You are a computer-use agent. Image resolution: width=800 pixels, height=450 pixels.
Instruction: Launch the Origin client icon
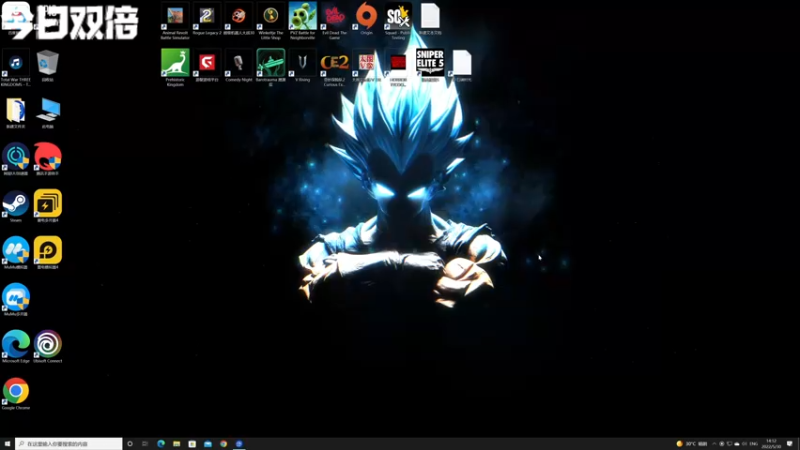click(x=366, y=18)
